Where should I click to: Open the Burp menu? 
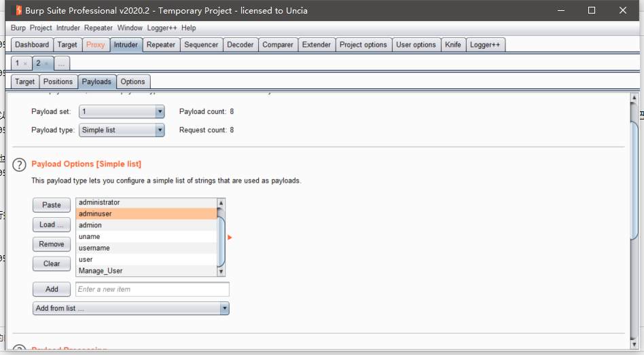(18, 28)
